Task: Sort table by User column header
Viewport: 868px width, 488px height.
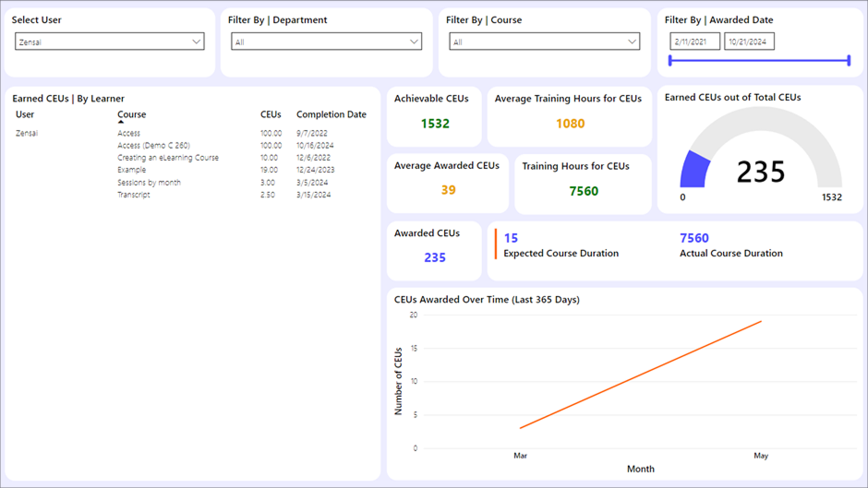Action: (25, 114)
